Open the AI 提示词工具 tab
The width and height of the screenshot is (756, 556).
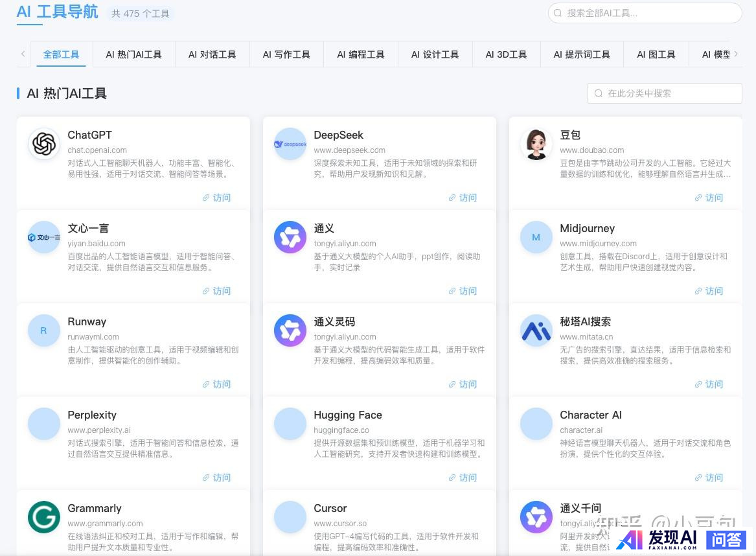click(582, 54)
